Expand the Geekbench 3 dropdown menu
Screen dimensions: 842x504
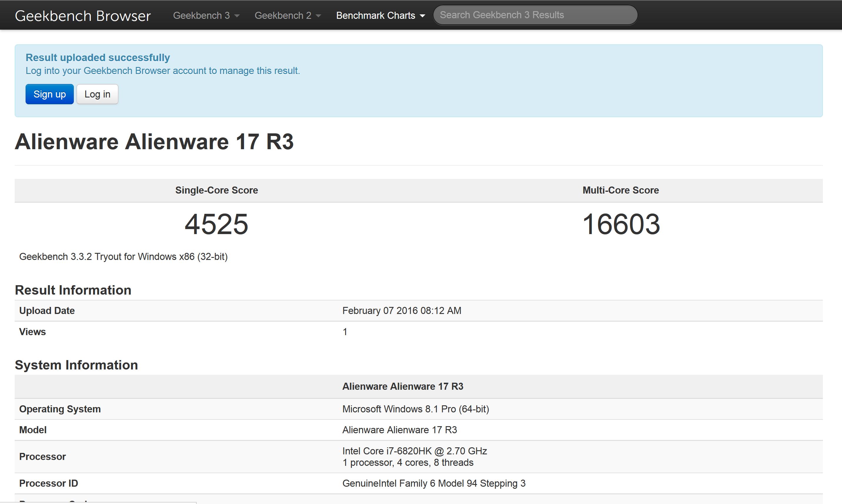(x=206, y=15)
